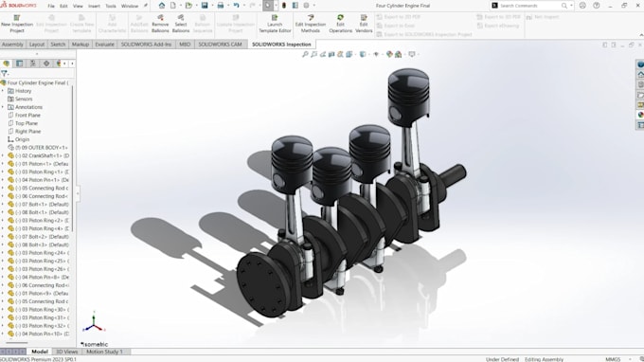Image resolution: width=644 pixels, height=362 pixels.
Task: Open the Insert menu
Action: 94,6
